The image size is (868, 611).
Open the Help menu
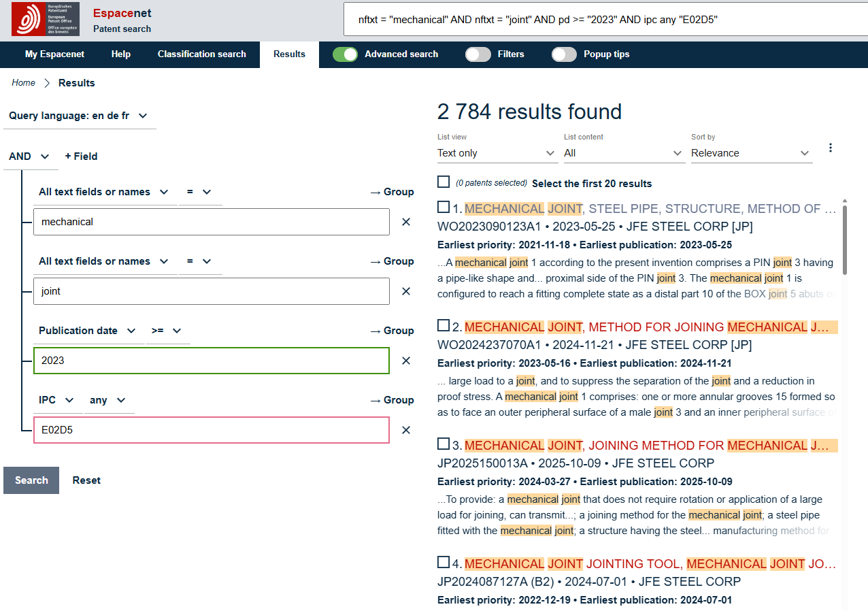(120, 54)
